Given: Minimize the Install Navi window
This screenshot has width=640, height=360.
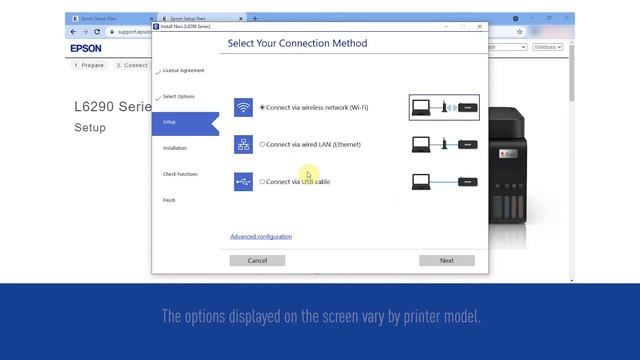Looking at the screenshot, I should pos(446,27).
